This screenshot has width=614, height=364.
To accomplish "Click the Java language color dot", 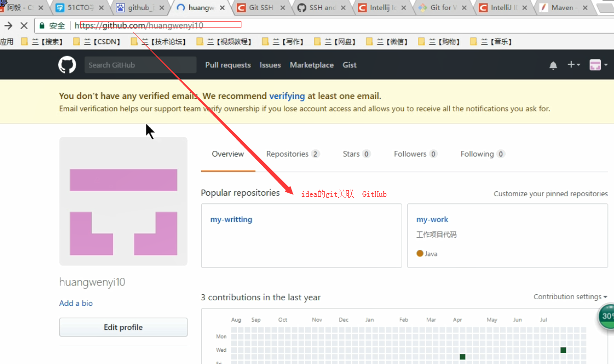I will tap(420, 253).
